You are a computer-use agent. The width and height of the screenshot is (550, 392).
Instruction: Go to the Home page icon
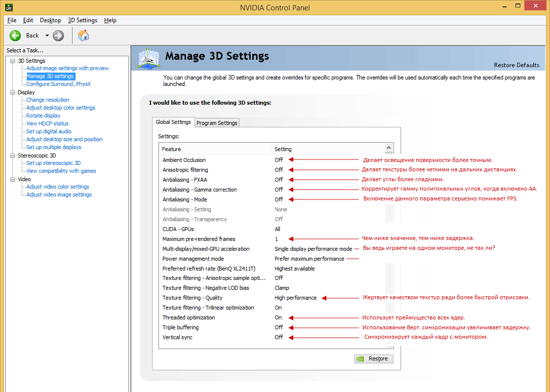pyautogui.click(x=83, y=36)
